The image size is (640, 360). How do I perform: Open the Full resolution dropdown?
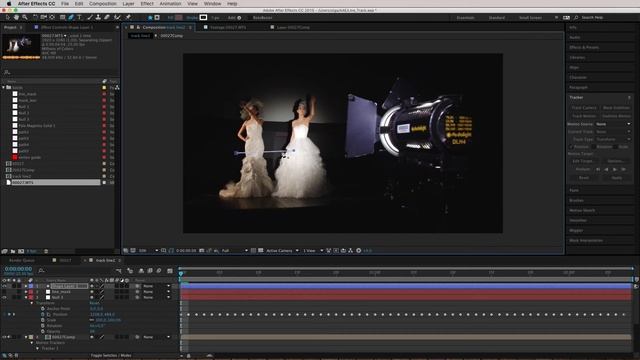click(234, 251)
